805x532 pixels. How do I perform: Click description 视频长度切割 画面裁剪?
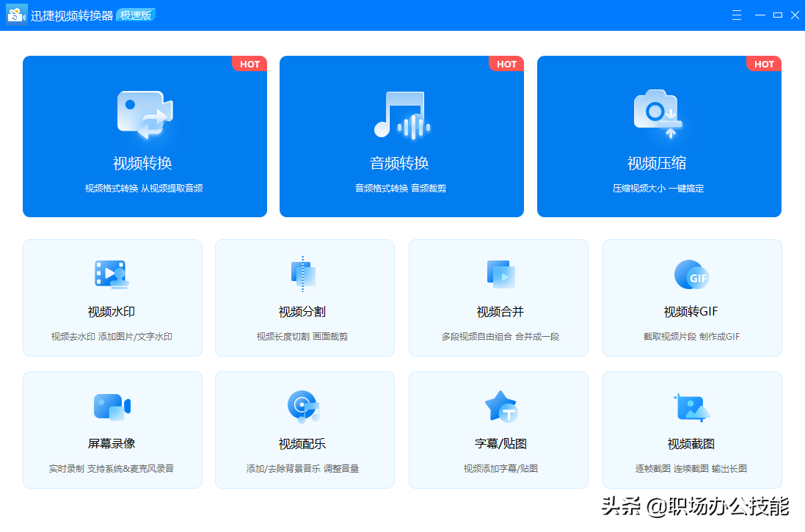click(x=302, y=337)
